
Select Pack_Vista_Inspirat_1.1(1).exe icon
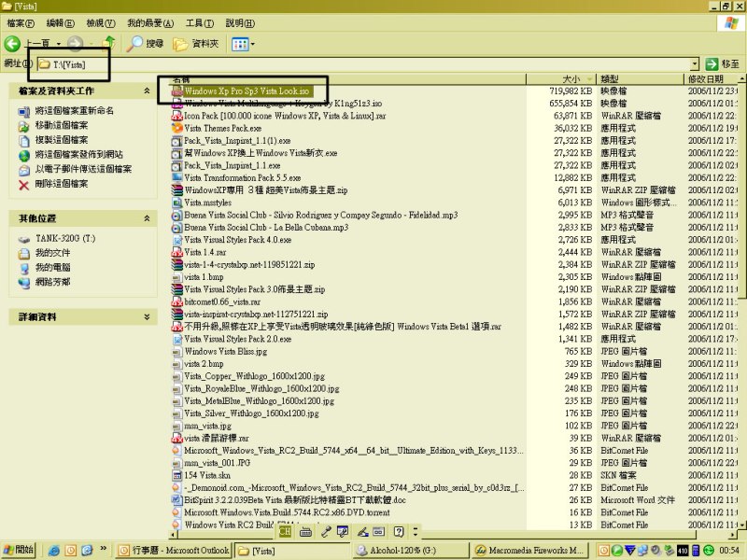177,141
